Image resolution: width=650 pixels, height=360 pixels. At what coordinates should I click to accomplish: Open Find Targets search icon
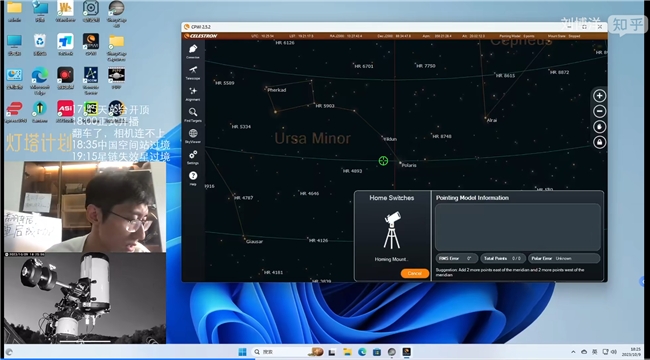[193, 114]
